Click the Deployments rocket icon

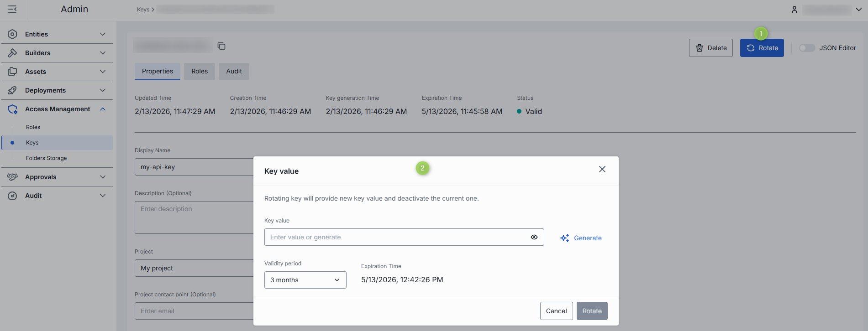click(x=12, y=90)
